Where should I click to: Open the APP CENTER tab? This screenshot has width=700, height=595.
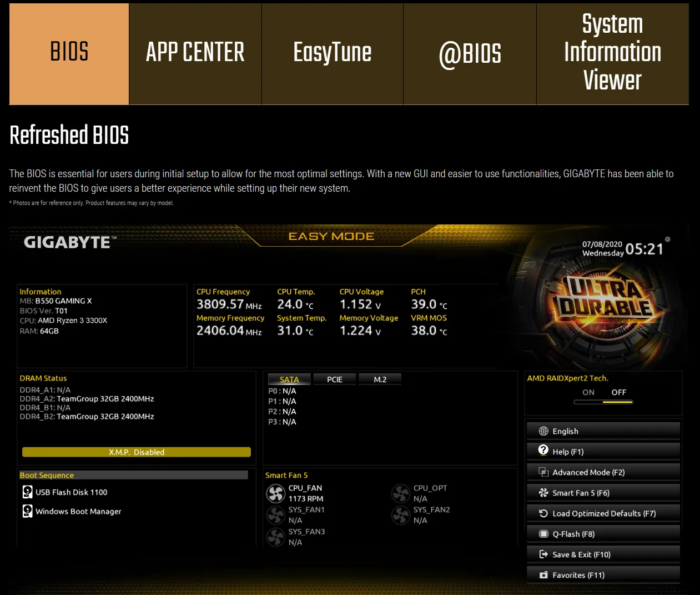coord(195,54)
